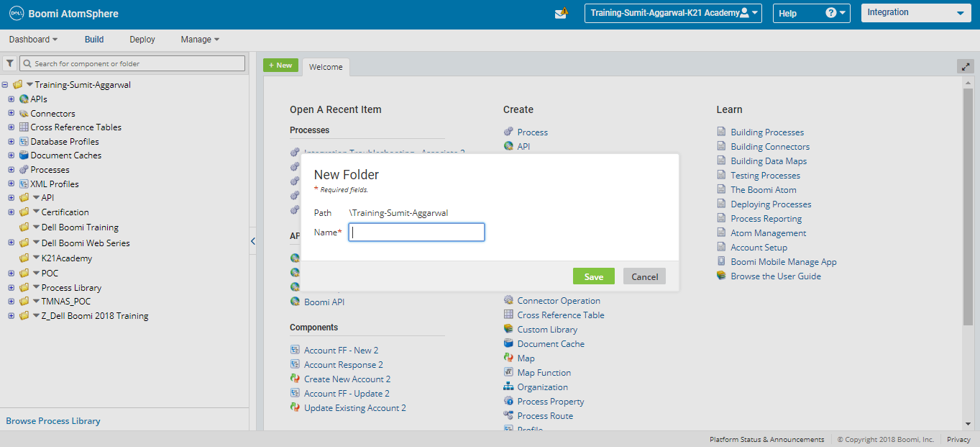Switch to the Welcome tab
This screenshot has width=980, height=447.
325,66
